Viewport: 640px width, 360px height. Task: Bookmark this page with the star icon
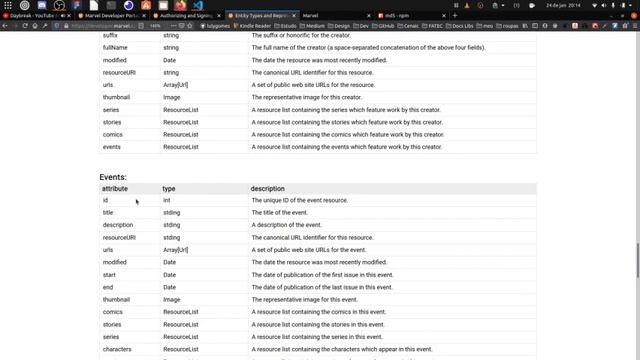(190, 26)
